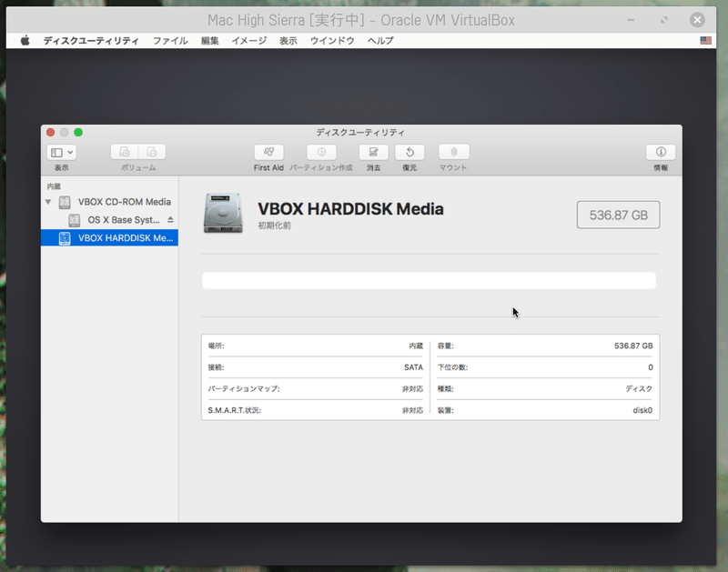Click the mount (マウント) toolbar icon
Image resolution: width=728 pixels, height=572 pixels.
[453, 152]
